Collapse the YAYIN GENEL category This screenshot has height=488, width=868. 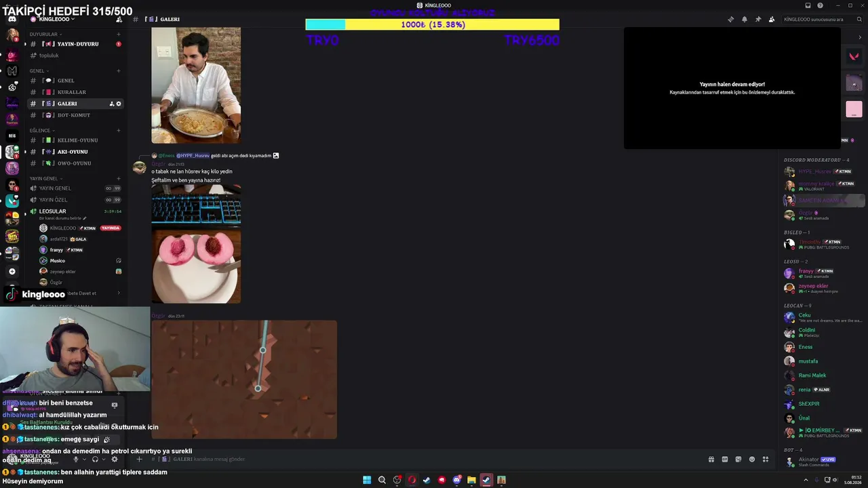[x=46, y=178]
